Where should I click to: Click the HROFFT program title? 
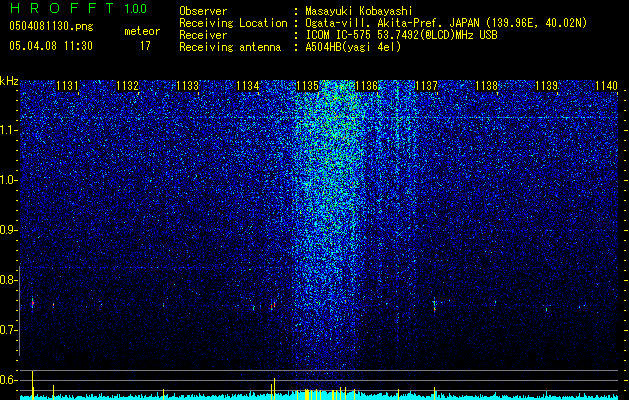tap(62, 8)
